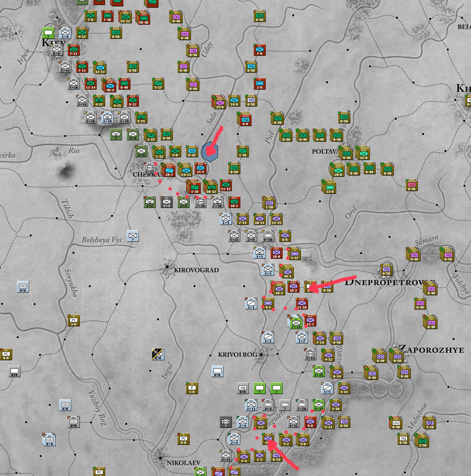Image resolution: width=471 pixels, height=476 pixels.
Task: Choose the 20-7 counter stack
Action: point(168,170)
